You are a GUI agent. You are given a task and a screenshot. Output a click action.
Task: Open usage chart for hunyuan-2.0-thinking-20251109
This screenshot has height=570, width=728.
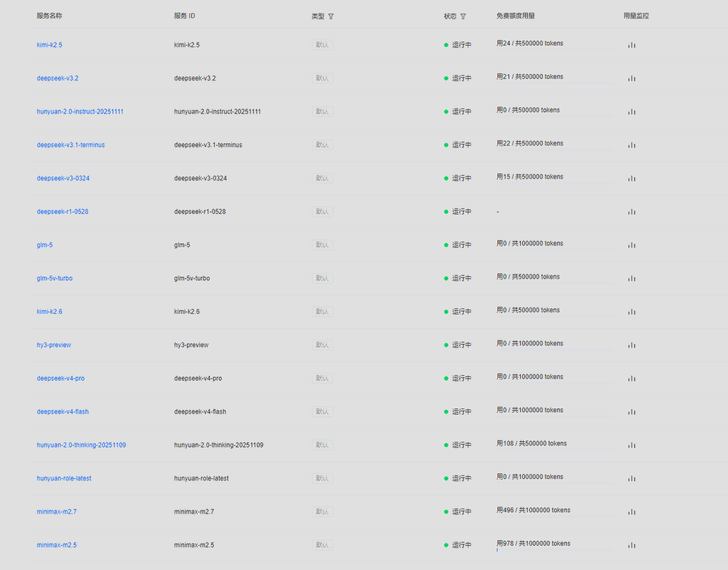(632, 446)
